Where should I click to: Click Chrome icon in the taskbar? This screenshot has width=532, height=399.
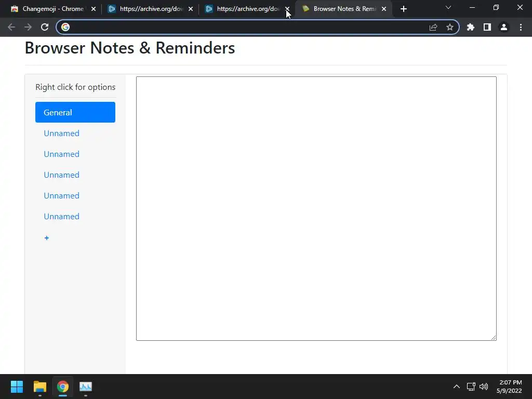63,387
